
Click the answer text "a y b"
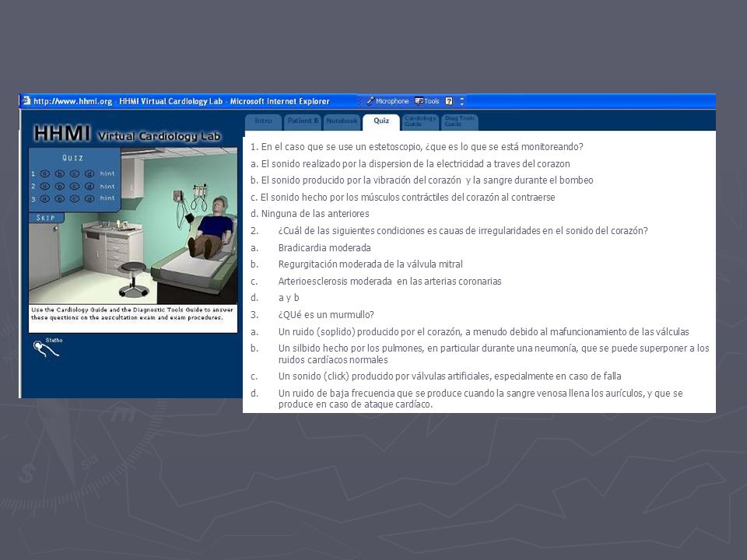point(289,298)
